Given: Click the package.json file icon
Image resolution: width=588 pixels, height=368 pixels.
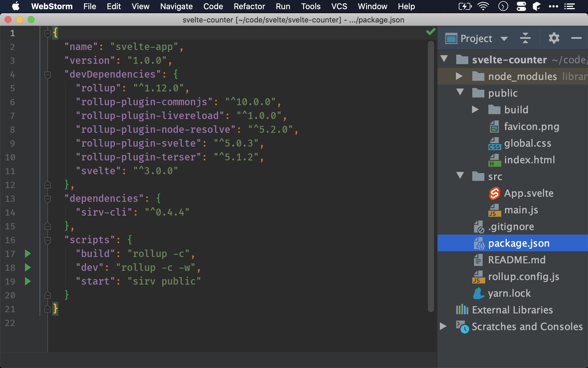Looking at the screenshot, I should [479, 244].
